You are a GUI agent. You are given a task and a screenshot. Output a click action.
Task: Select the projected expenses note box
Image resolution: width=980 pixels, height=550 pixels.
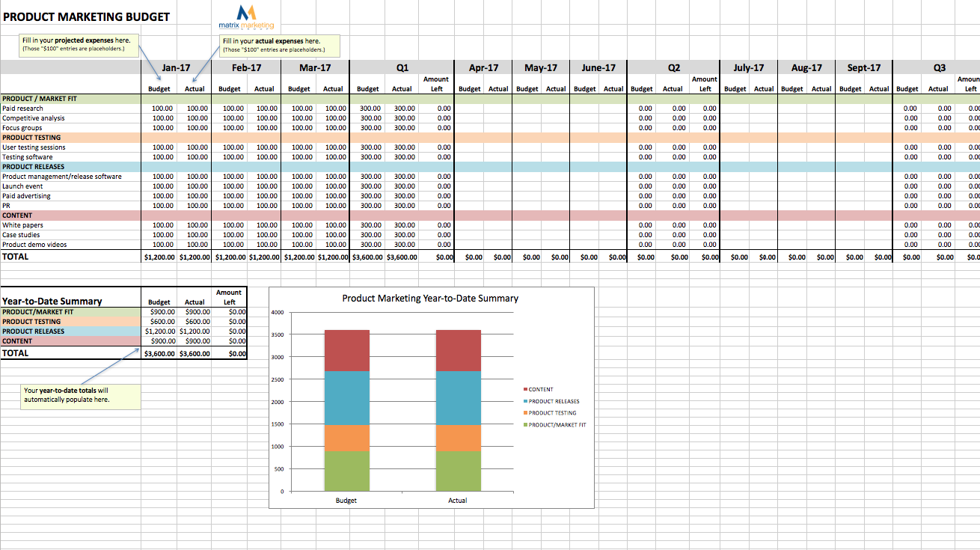click(x=80, y=45)
